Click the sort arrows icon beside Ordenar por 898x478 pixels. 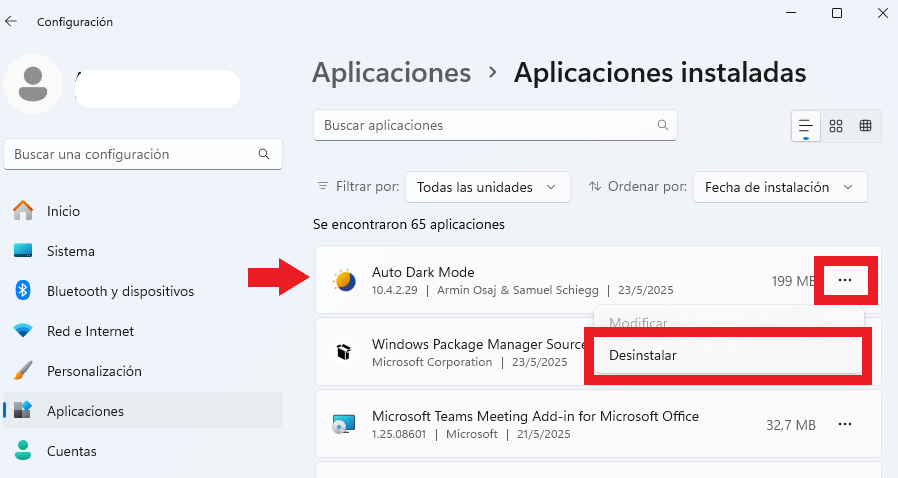pos(595,186)
